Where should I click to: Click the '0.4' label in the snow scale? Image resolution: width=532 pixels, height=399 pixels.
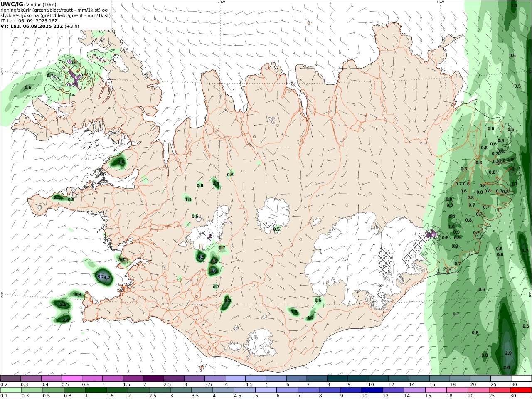coord(45,384)
